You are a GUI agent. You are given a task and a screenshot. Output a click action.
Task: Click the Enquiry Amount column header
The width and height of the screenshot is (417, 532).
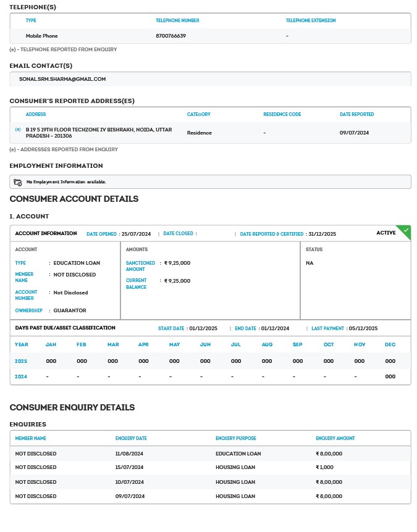(x=335, y=438)
